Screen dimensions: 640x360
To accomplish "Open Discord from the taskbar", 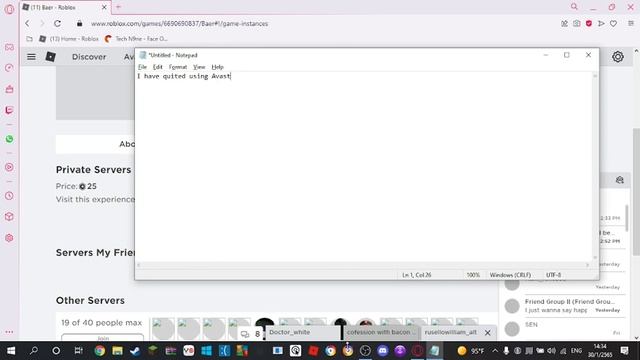I will (382, 351).
